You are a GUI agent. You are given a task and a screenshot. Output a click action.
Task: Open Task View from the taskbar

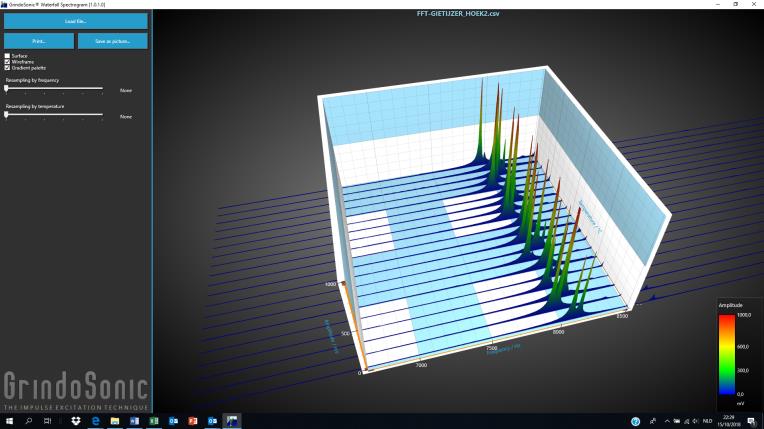pos(49,421)
